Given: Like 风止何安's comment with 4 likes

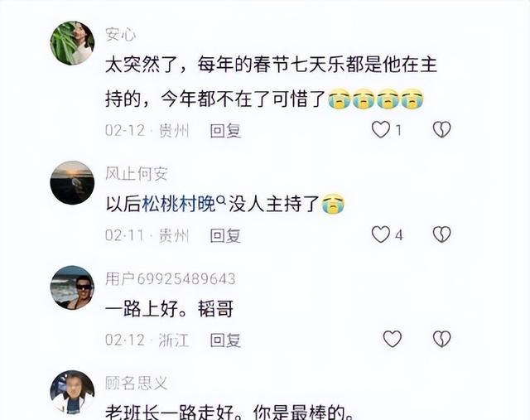Looking at the screenshot, I should pyautogui.click(x=381, y=234).
